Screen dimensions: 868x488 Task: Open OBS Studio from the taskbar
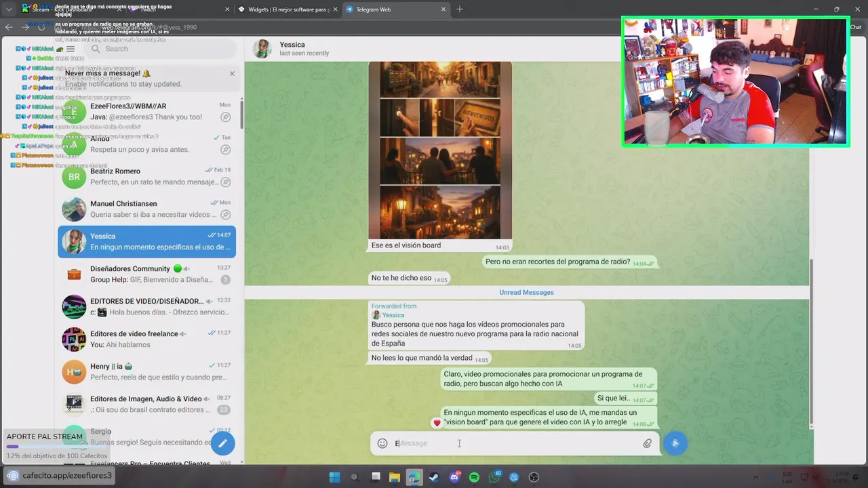tap(534, 477)
